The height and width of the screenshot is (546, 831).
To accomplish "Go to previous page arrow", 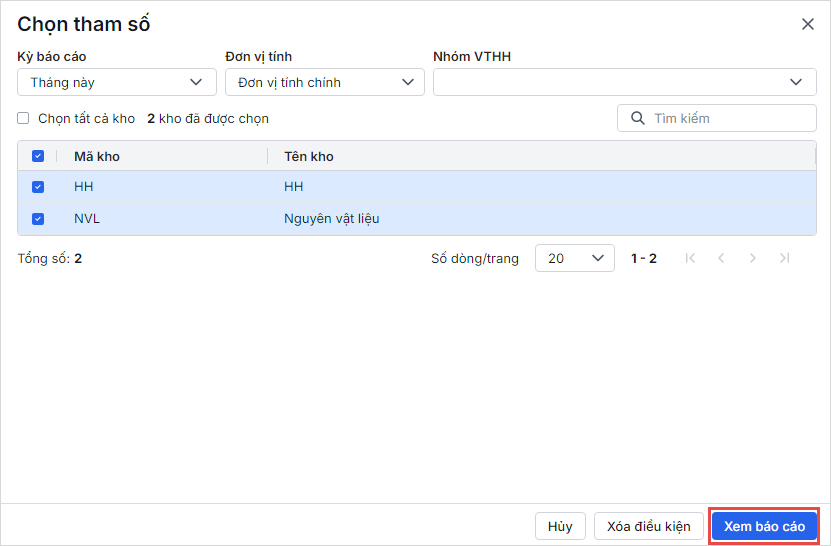I will point(721,258).
